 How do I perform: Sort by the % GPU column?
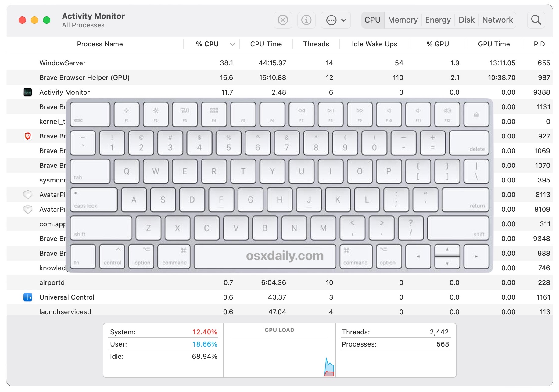pos(438,44)
